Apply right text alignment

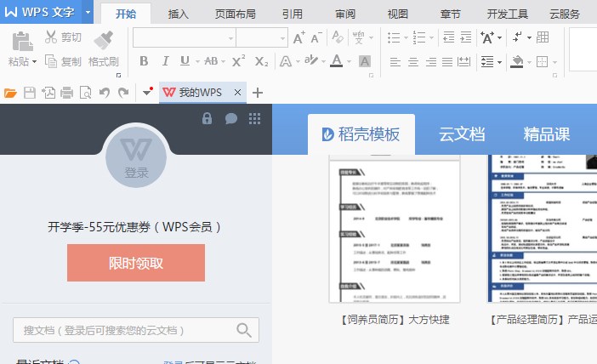pos(431,62)
